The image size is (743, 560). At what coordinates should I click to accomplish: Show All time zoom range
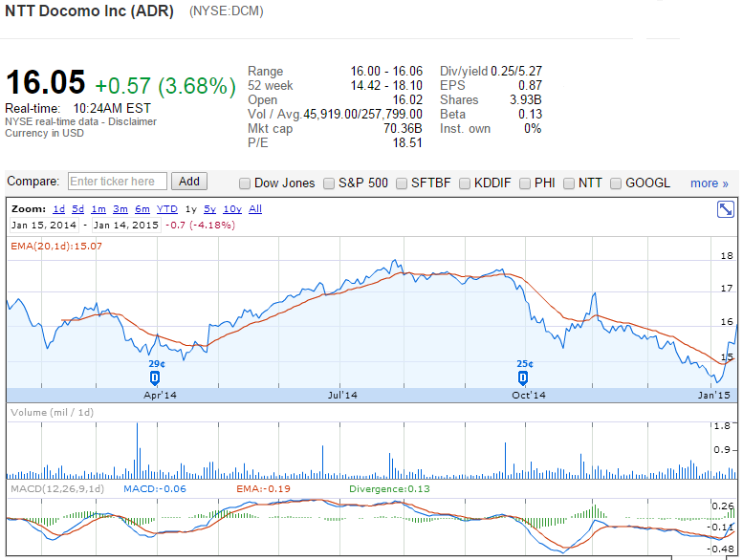point(255,208)
